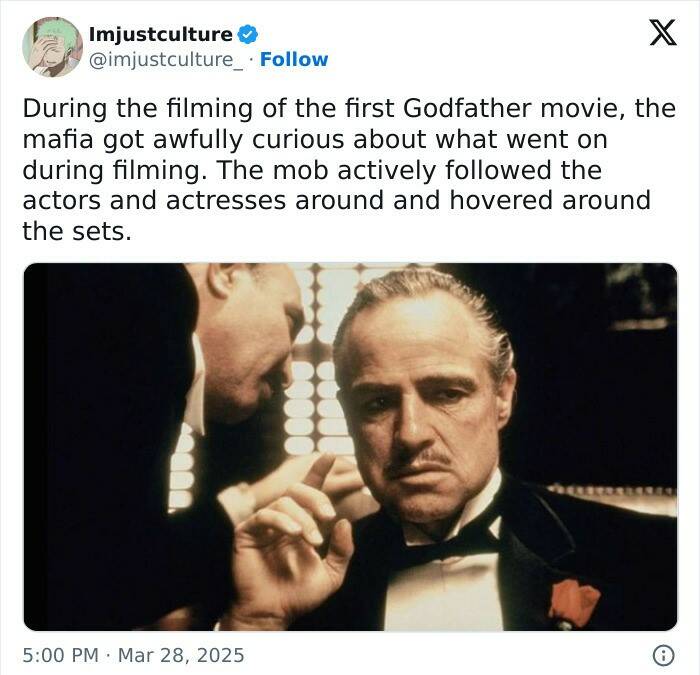This screenshot has width=700, height=675.
Task: Open the Imjustculture profile avatar
Action: tap(53, 47)
